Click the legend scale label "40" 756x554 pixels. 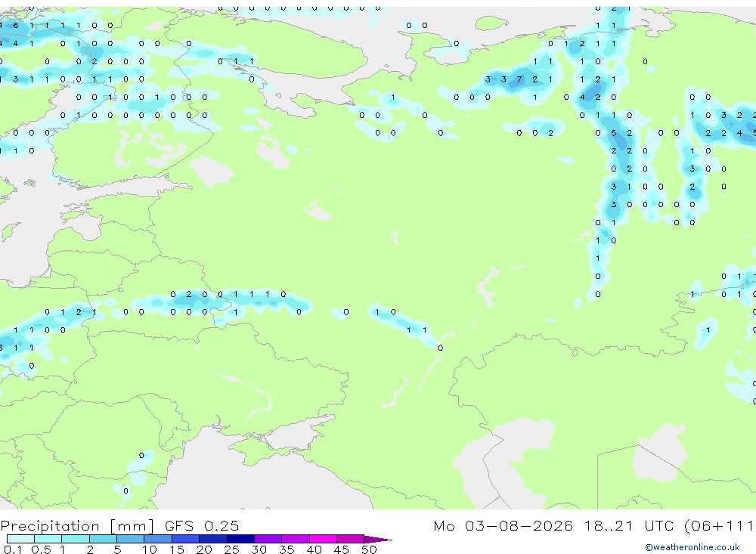[314, 549]
